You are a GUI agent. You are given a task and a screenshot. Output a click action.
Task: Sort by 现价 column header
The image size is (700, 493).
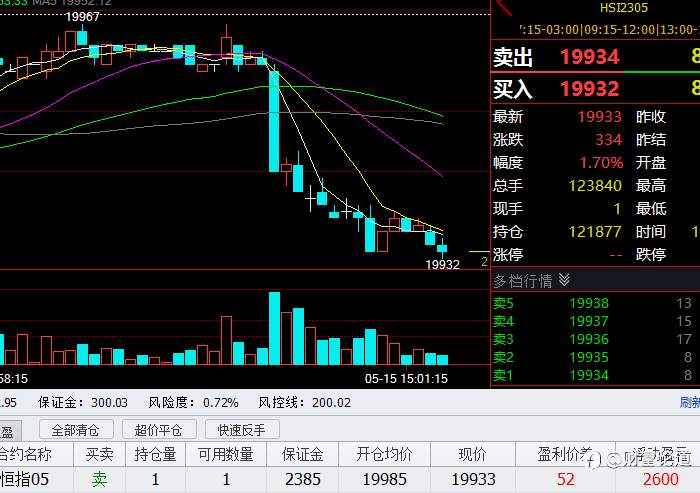(473, 455)
